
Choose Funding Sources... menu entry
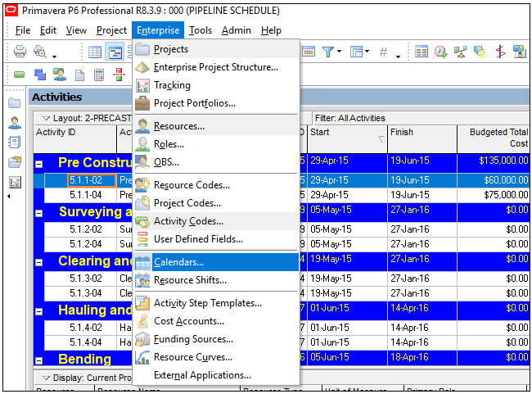point(216,339)
